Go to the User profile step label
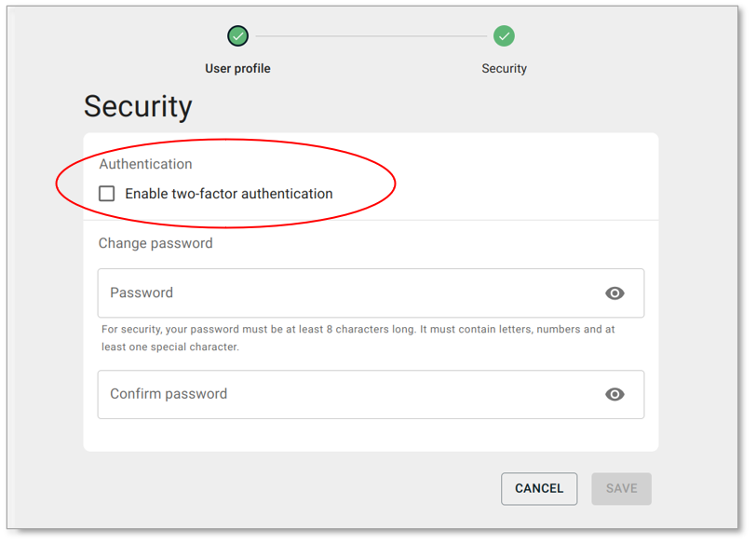756x544 pixels. 237,68
